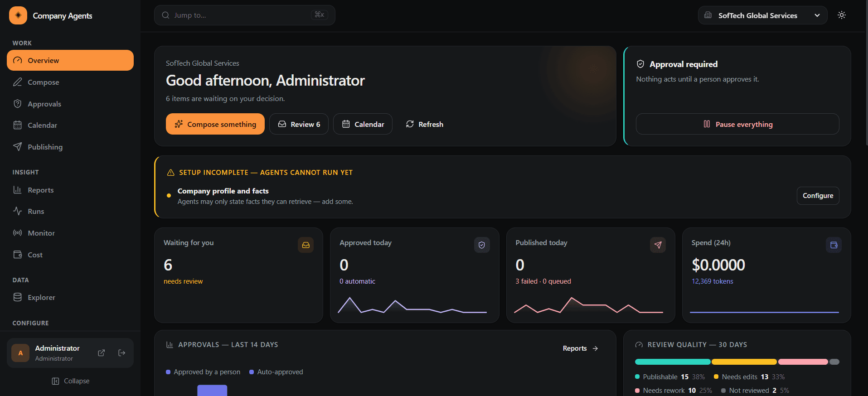Viewport: 868px width, 396px height.
Task: Open the Cost page
Action: [70, 255]
